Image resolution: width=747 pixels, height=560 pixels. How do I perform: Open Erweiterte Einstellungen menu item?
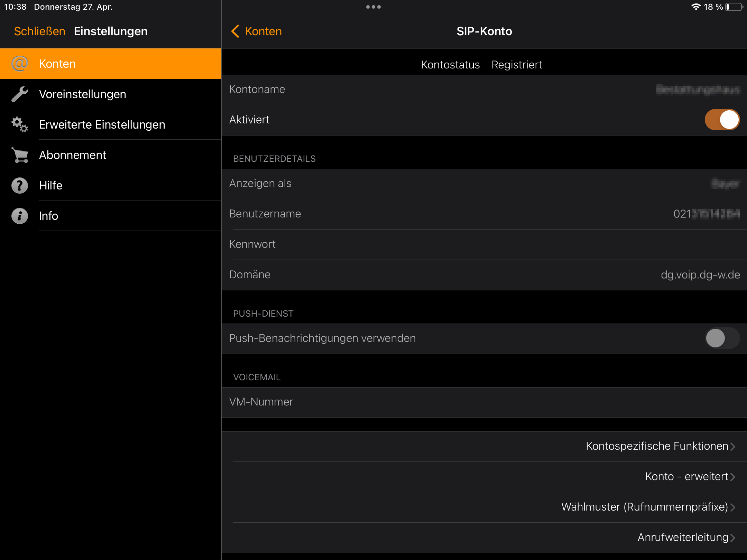pos(111,124)
